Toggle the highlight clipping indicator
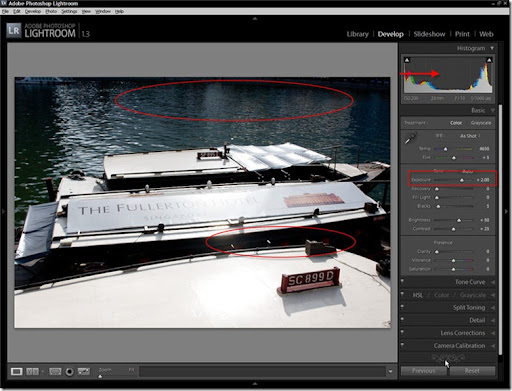 pyautogui.click(x=489, y=60)
